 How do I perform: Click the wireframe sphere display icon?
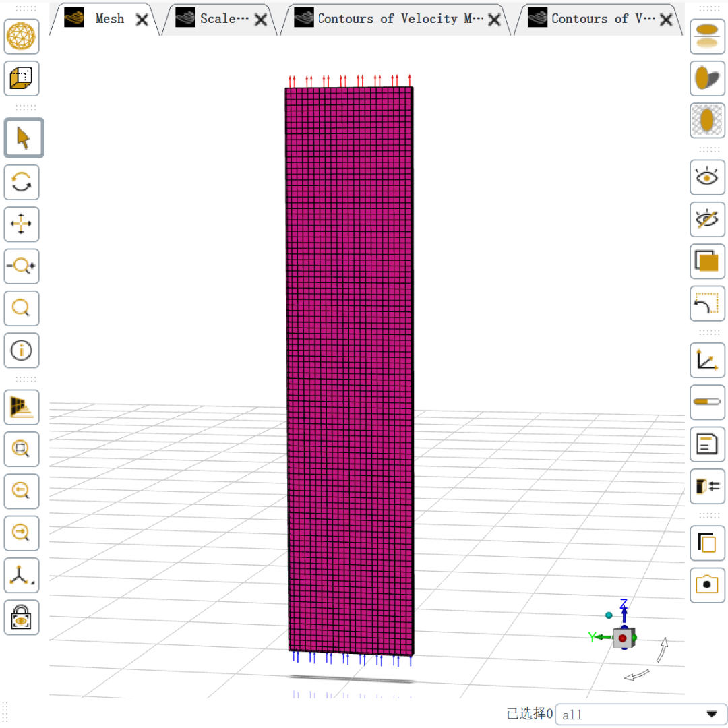click(22, 36)
